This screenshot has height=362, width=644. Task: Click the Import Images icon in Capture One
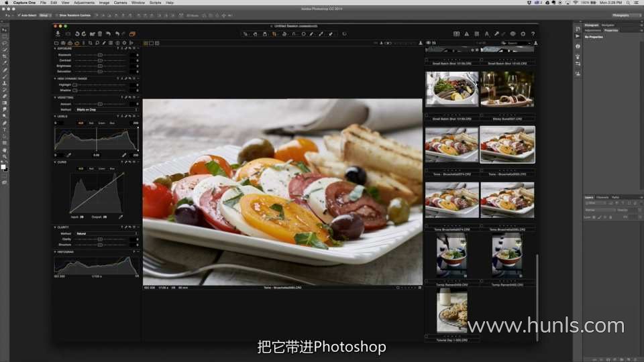[58, 34]
